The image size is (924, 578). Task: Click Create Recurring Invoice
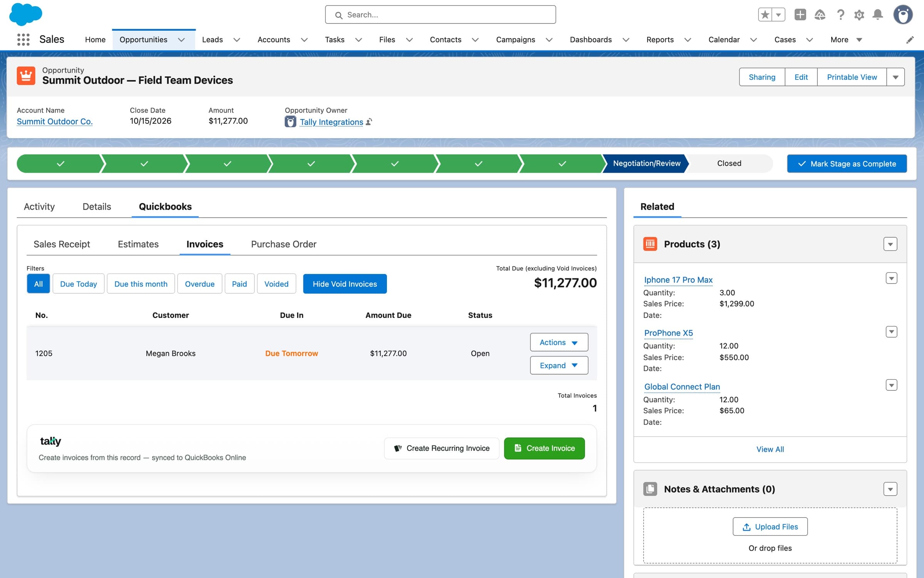[442, 448]
